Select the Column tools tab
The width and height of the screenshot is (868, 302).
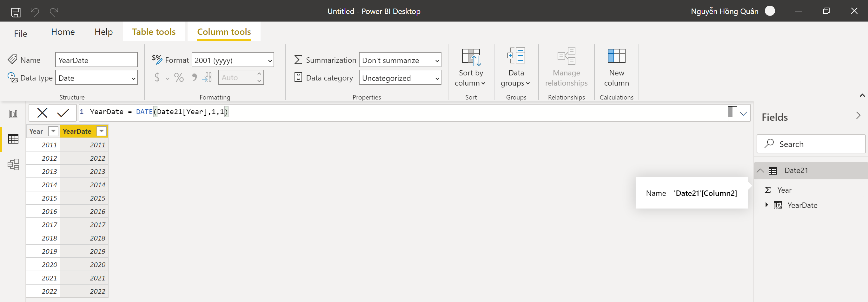pyautogui.click(x=224, y=32)
